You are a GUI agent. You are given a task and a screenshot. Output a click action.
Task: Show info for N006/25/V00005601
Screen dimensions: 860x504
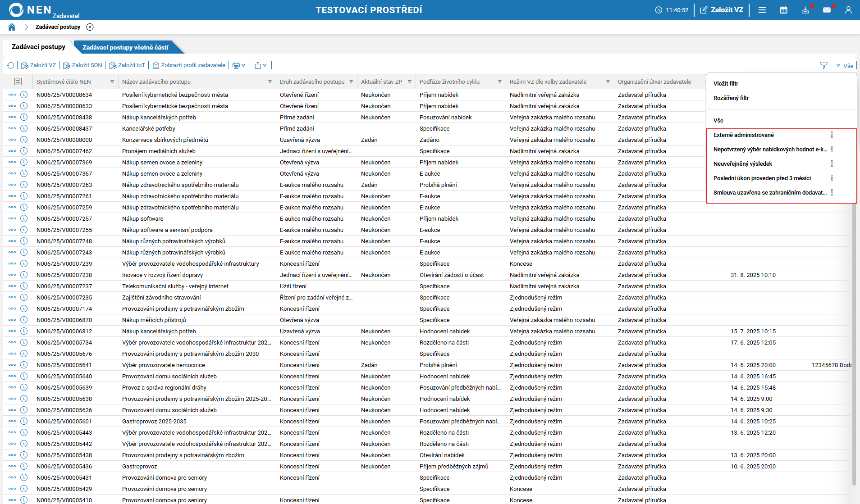[24, 421]
